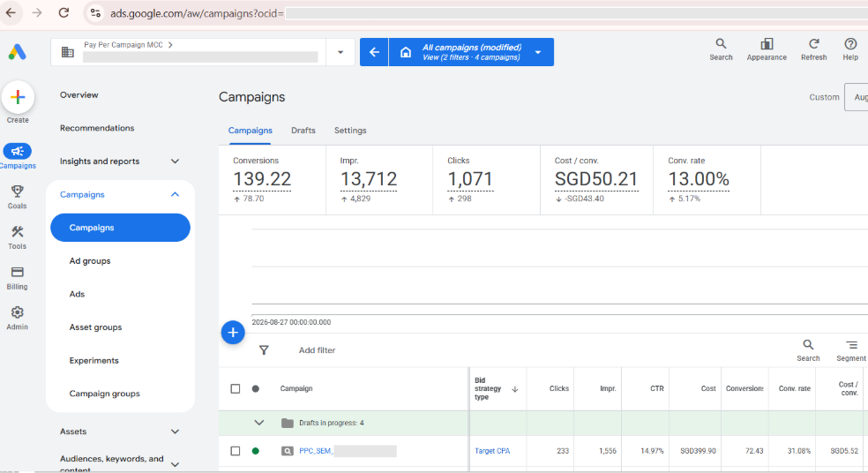This screenshot has width=868, height=473.
Task: Open the Target CPA bid strategy link
Action: (492, 451)
